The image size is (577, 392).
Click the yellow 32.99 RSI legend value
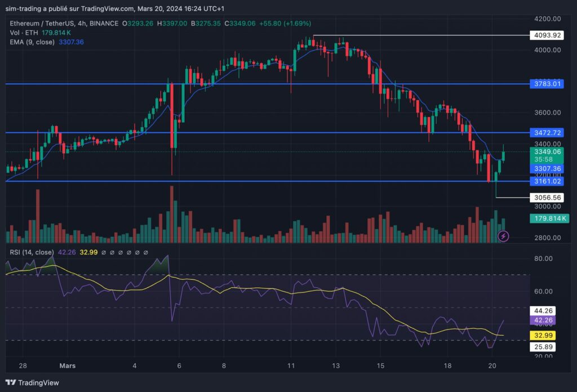coord(88,252)
